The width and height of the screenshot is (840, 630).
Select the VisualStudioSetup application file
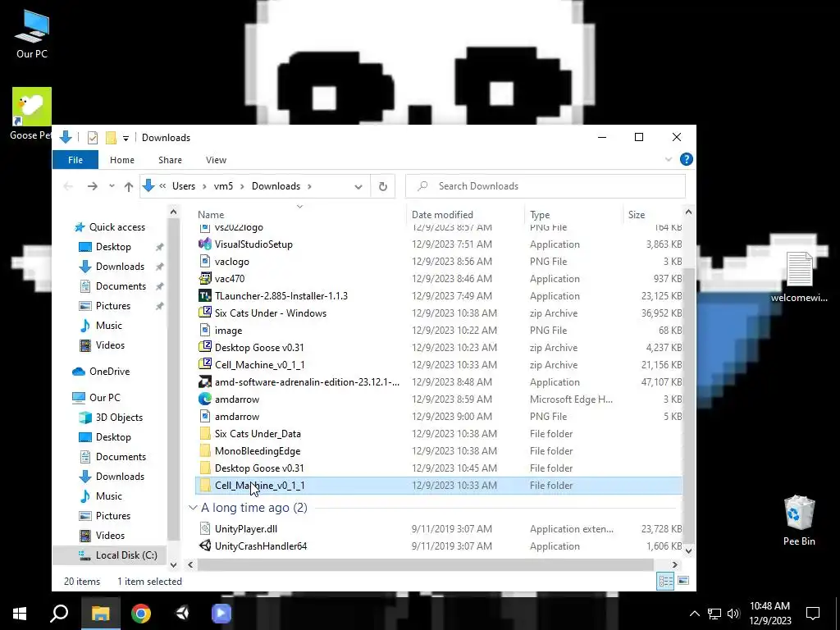(440, 244)
